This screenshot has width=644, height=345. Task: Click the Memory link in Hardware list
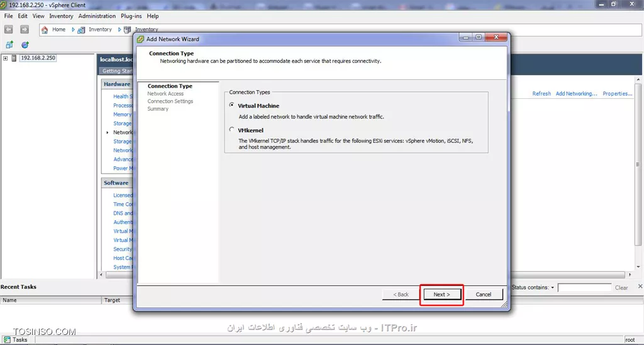pos(123,115)
